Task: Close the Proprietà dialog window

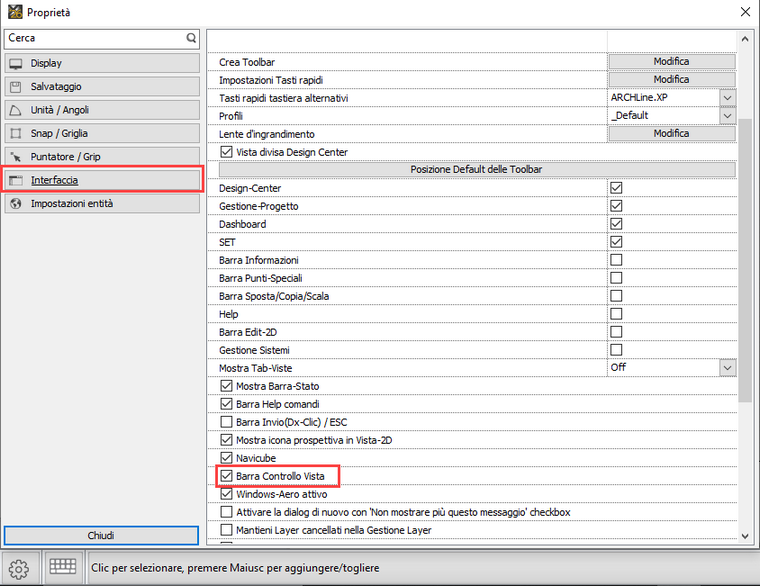Action: click(x=745, y=12)
